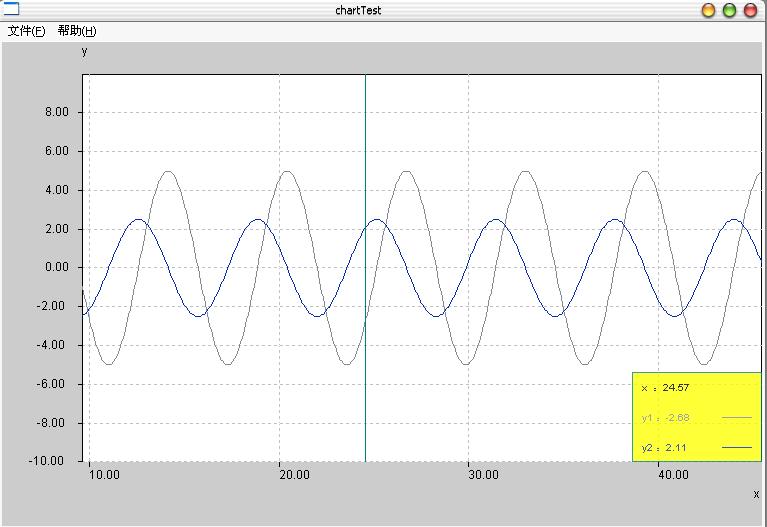
Task: Close chartTest with the red button
Action: pyautogui.click(x=750, y=10)
